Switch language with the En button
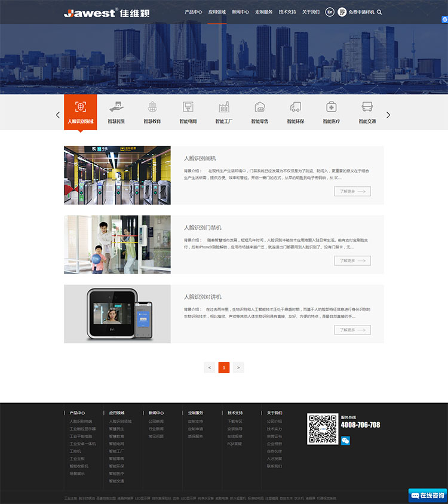The image size is (448, 504). click(x=330, y=12)
